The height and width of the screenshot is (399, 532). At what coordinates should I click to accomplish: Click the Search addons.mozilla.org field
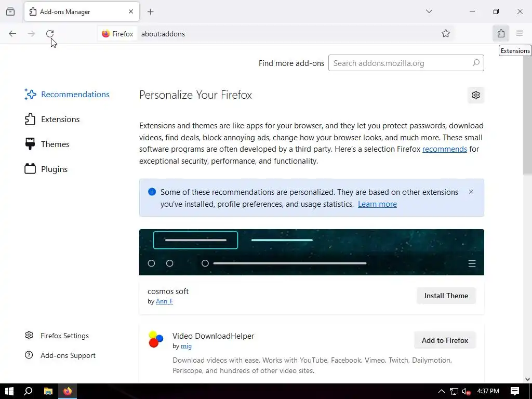[x=406, y=63]
